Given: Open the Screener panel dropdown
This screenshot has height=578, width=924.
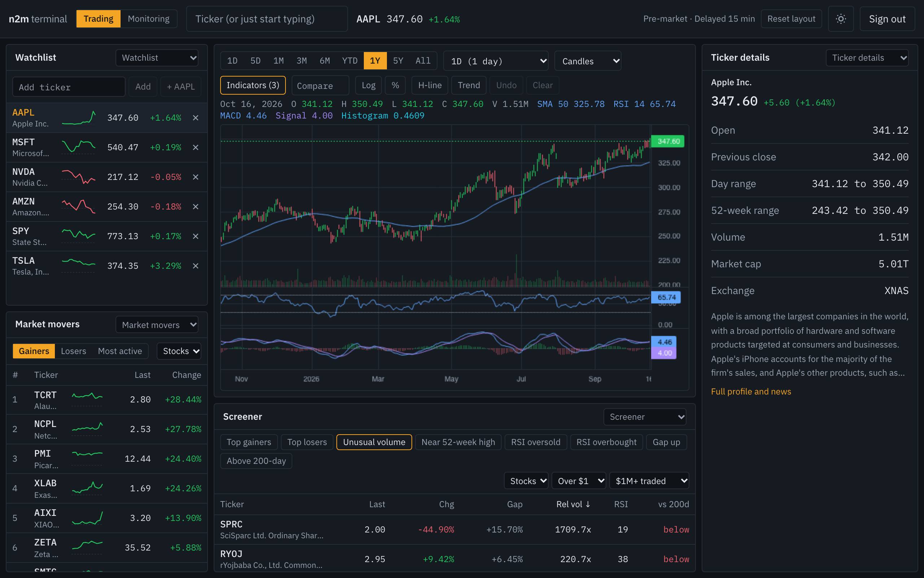Looking at the screenshot, I should (645, 417).
